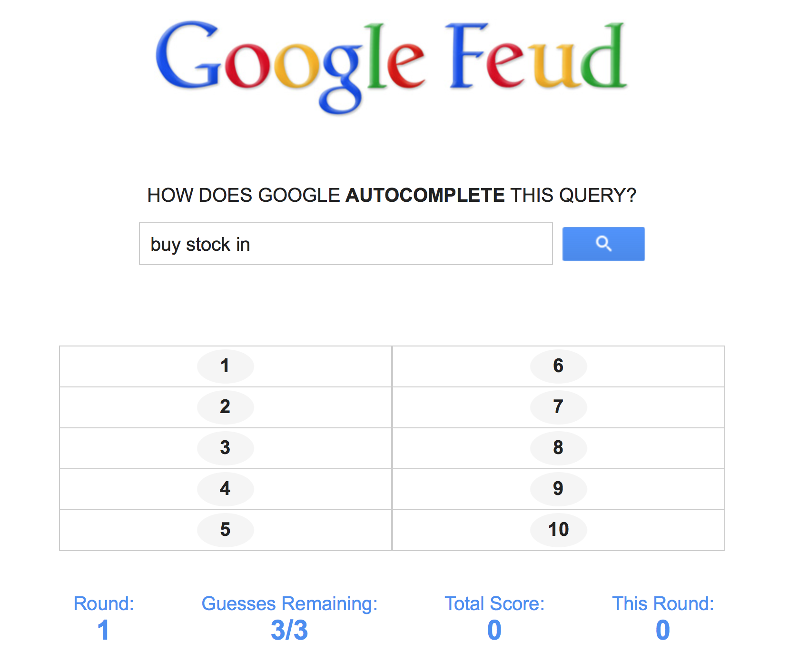Click the blue magnifying glass search button
Screen dimensions: 789x672
pyautogui.click(x=603, y=244)
